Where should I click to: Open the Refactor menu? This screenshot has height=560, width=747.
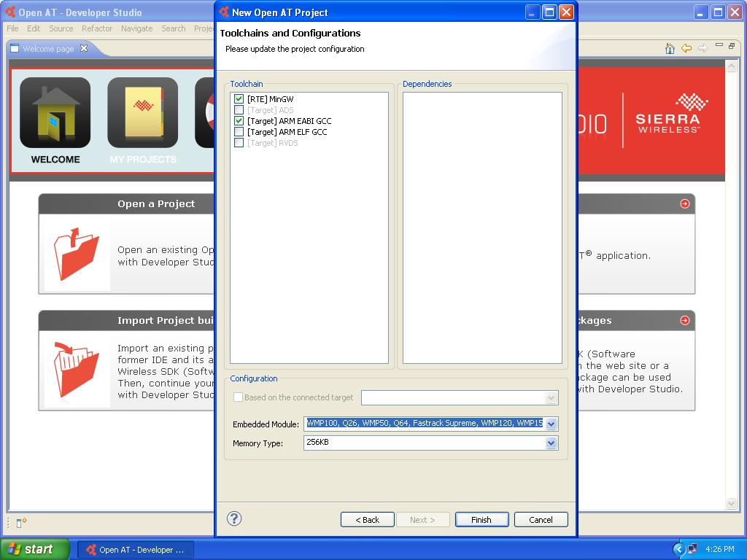(97, 28)
